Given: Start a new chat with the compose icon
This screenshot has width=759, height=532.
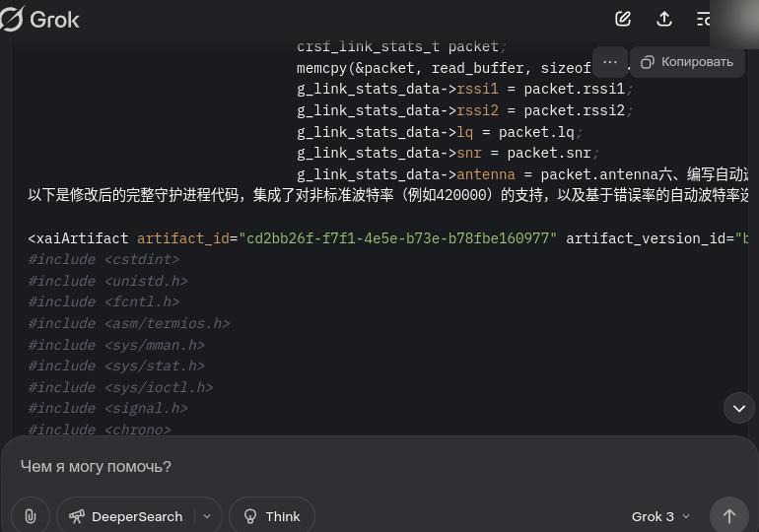Looking at the screenshot, I should (x=623, y=20).
